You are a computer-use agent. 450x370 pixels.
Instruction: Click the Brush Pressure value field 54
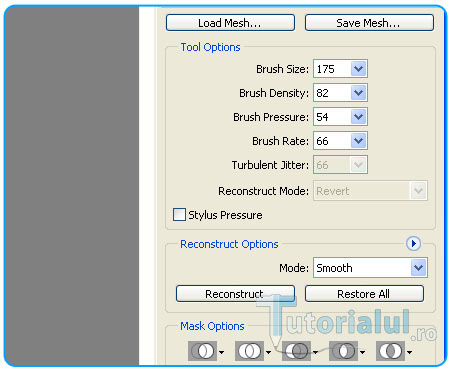pos(332,117)
